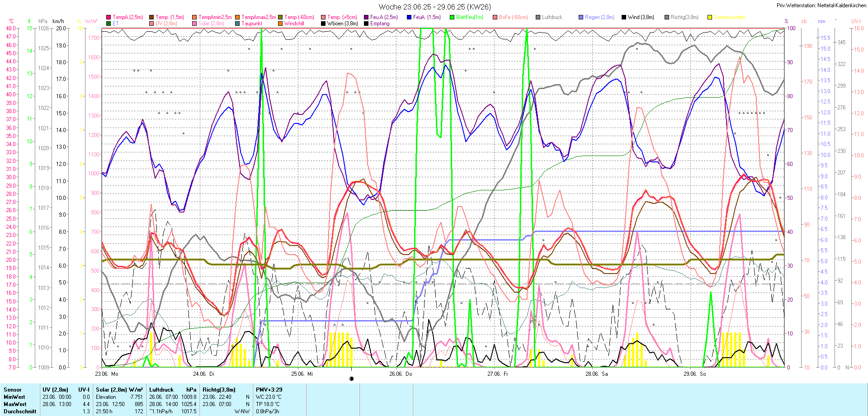Click the Regen (2,8m) legend swatch
The image size is (868, 416).
(581, 17)
